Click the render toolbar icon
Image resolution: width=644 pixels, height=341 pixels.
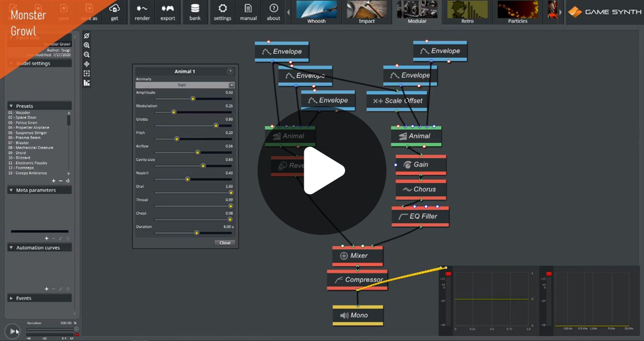point(142,9)
